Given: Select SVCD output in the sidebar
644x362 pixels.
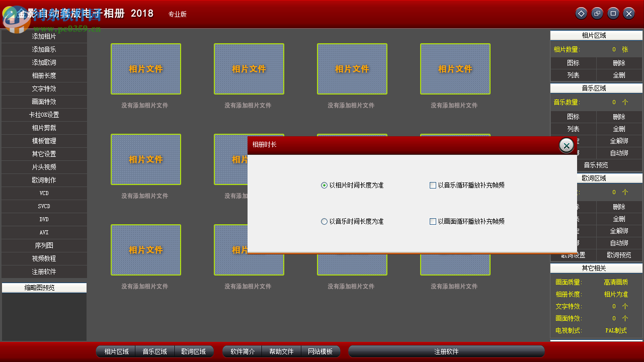Looking at the screenshot, I should pyautogui.click(x=44, y=206).
